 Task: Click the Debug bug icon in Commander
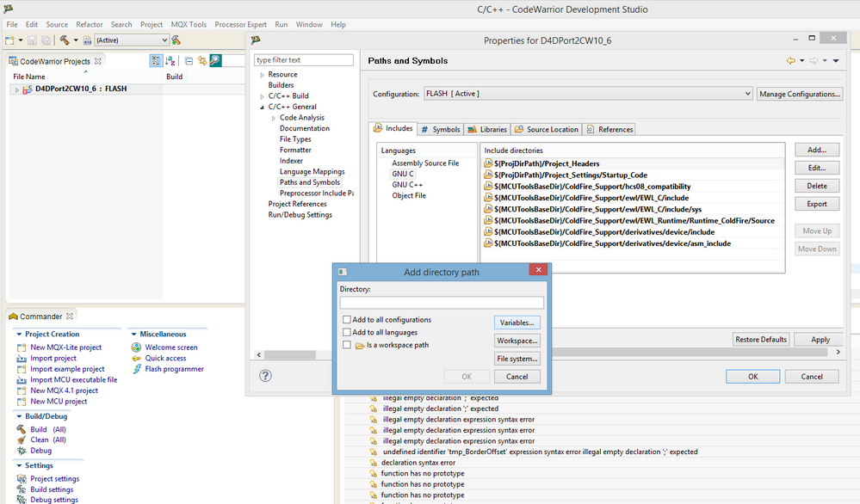tap(22, 451)
